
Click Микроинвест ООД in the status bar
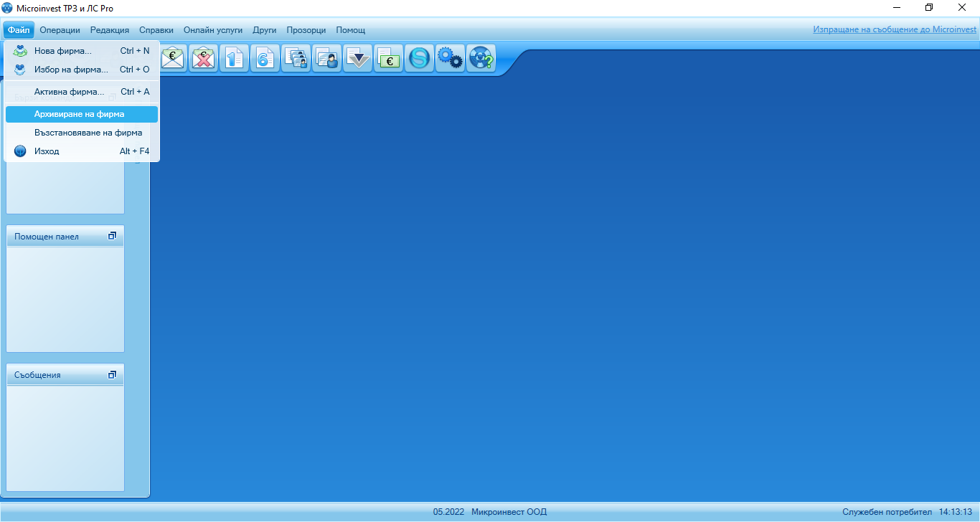coord(509,512)
